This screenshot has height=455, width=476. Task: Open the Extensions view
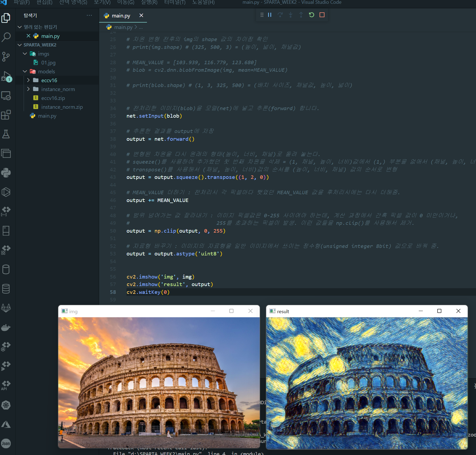point(6,115)
